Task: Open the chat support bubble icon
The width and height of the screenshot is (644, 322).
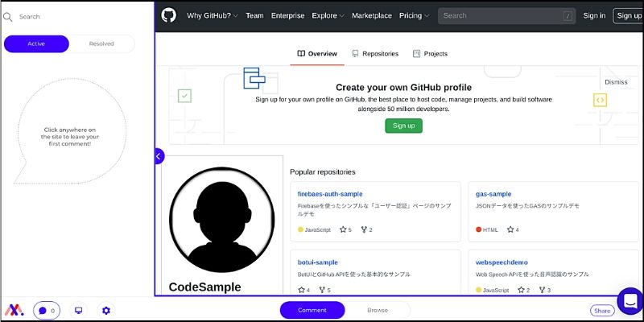Action: (630, 301)
